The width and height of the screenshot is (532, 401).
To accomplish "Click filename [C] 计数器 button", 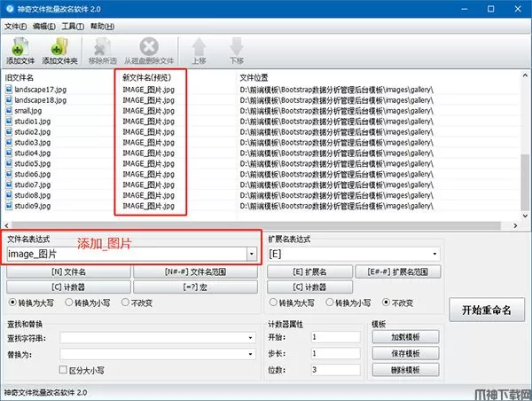I will click(68, 287).
